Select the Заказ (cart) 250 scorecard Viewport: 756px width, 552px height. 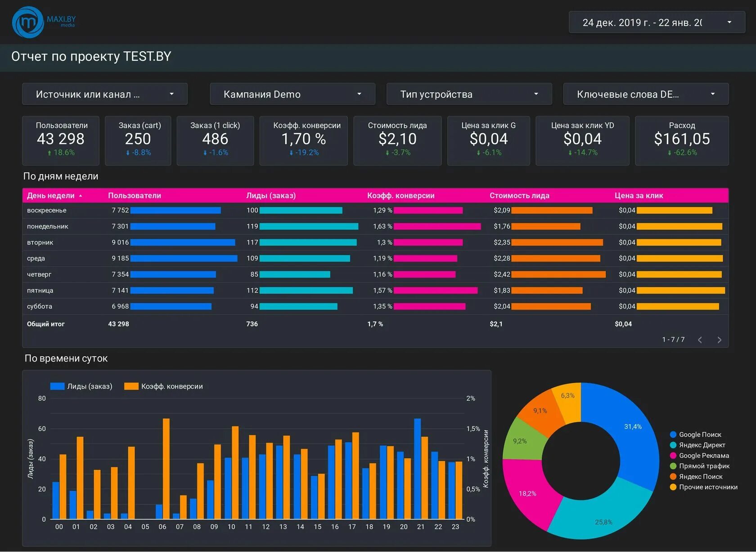click(x=138, y=140)
